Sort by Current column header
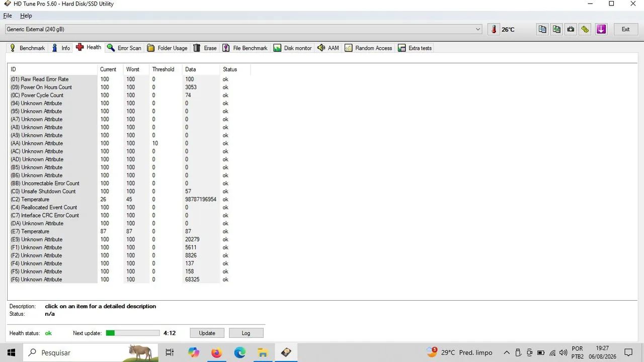Image resolution: width=644 pixels, height=362 pixels. (110, 69)
